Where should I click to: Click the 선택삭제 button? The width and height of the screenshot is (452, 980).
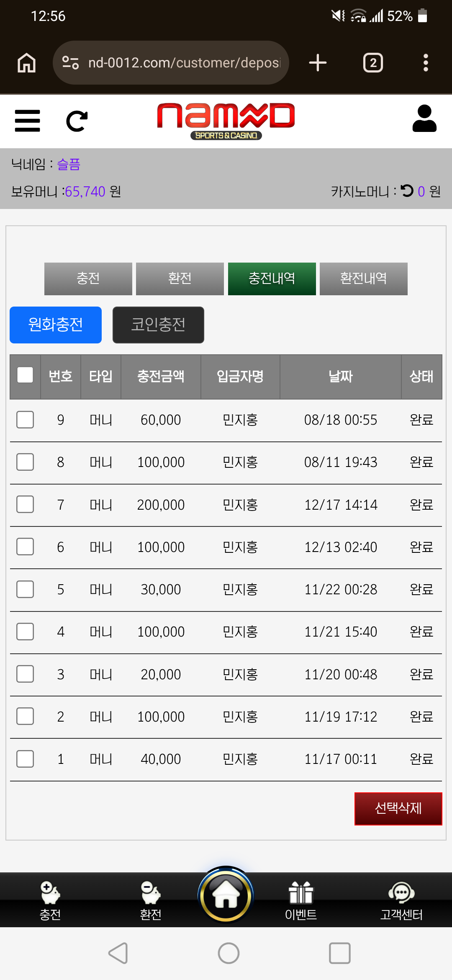coord(398,809)
